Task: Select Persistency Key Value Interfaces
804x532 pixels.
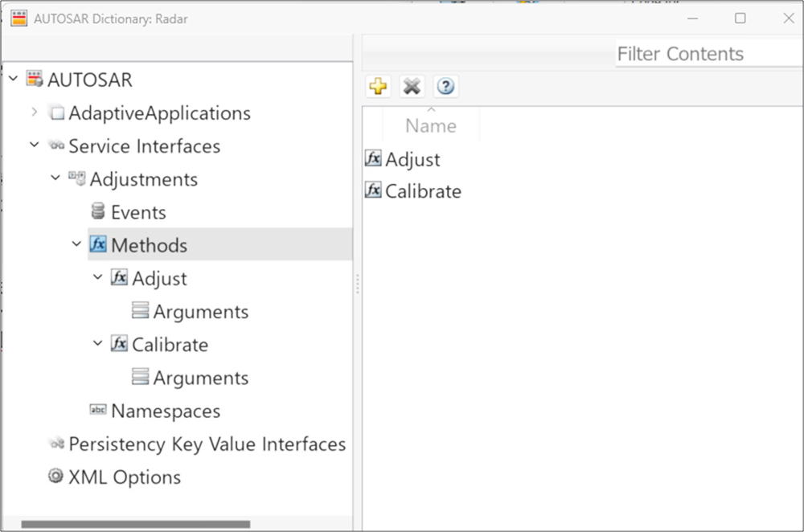Action: 207,444
